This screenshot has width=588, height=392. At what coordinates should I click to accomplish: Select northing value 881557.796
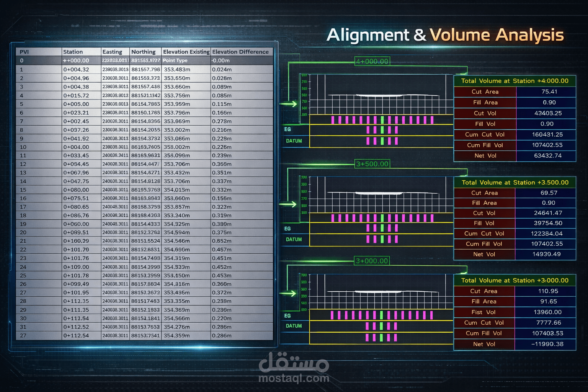[x=145, y=70]
